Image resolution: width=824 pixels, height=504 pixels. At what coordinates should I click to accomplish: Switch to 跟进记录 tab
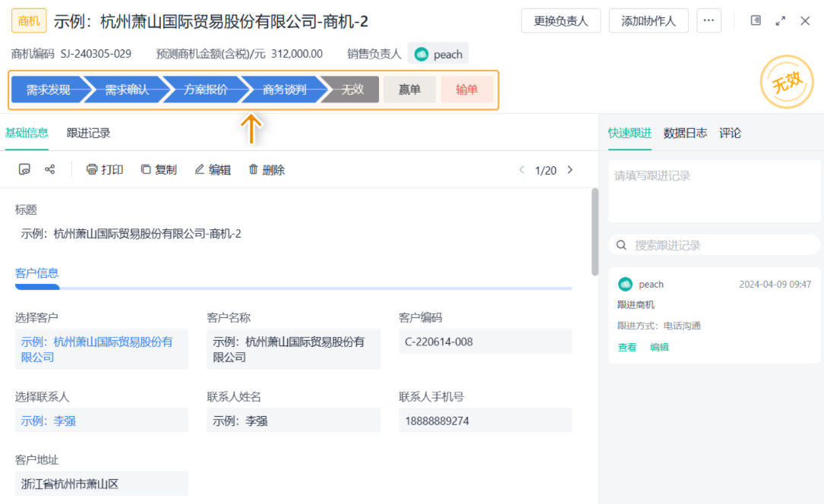point(88,133)
